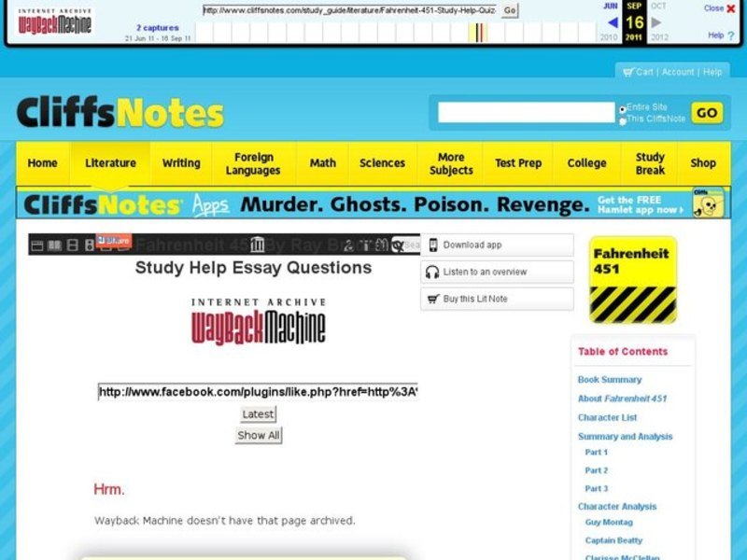
Task: Switch to the Literature tab
Action: coord(110,161)
